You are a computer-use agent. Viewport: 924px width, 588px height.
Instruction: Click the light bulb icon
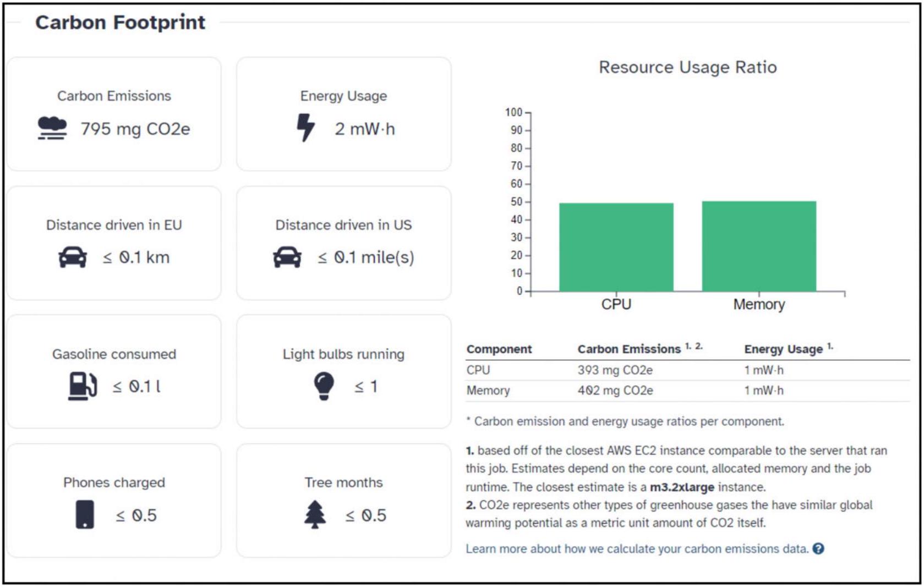click(324, 386)
